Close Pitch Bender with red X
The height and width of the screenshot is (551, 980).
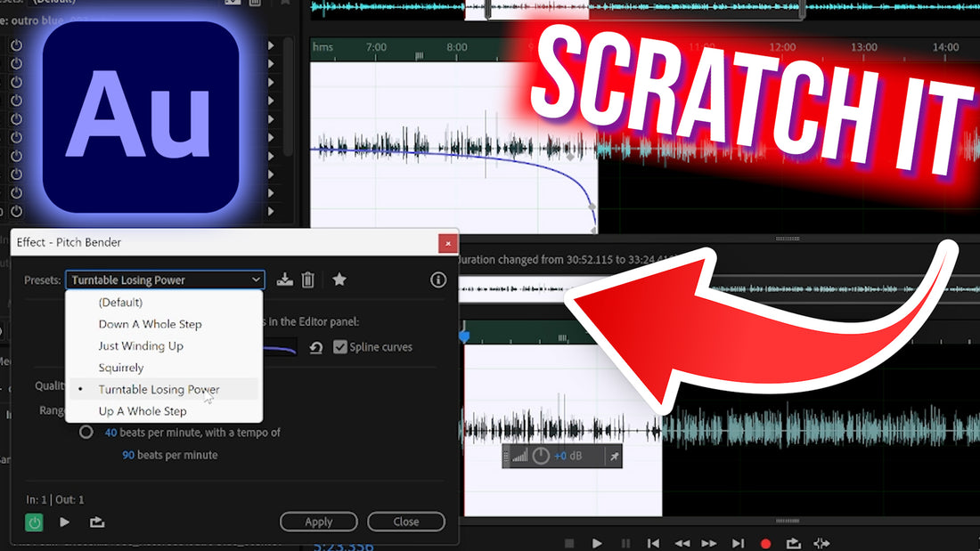[447, 243]
